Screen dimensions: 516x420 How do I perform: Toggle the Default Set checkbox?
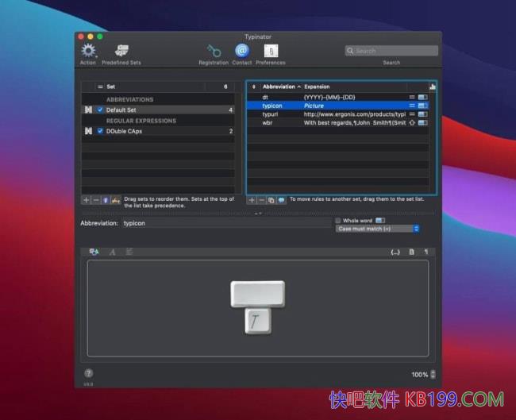coord(100,110)
